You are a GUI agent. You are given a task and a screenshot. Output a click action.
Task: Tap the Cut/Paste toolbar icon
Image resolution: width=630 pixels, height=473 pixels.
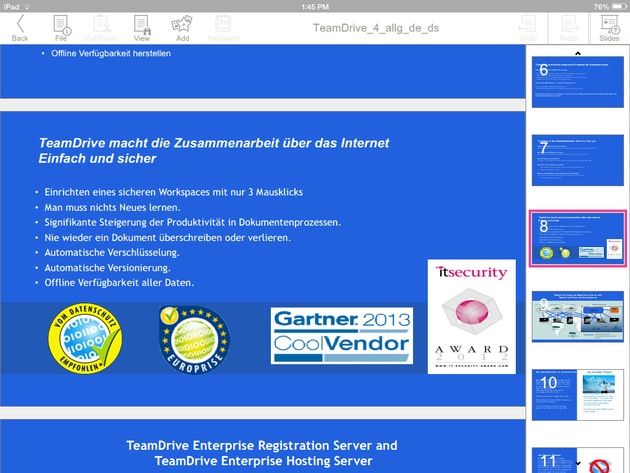coord(101,24)
